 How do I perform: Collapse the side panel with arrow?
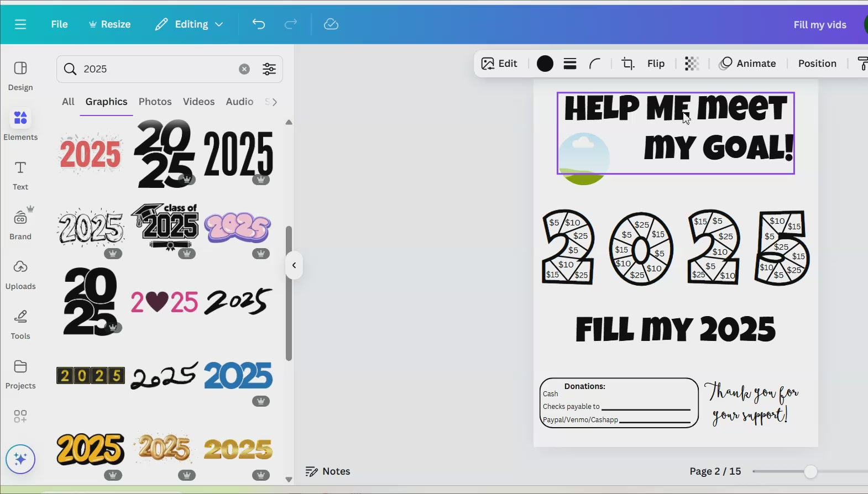point(294,265)
